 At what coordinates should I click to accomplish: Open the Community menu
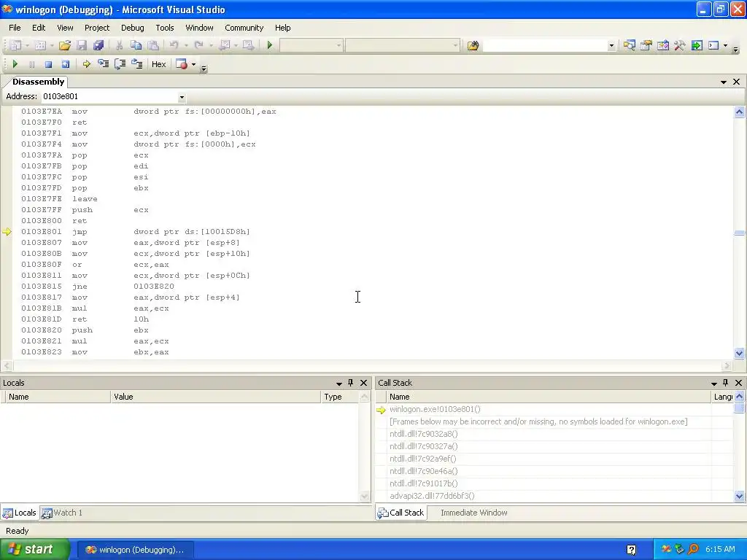point(244,28)
